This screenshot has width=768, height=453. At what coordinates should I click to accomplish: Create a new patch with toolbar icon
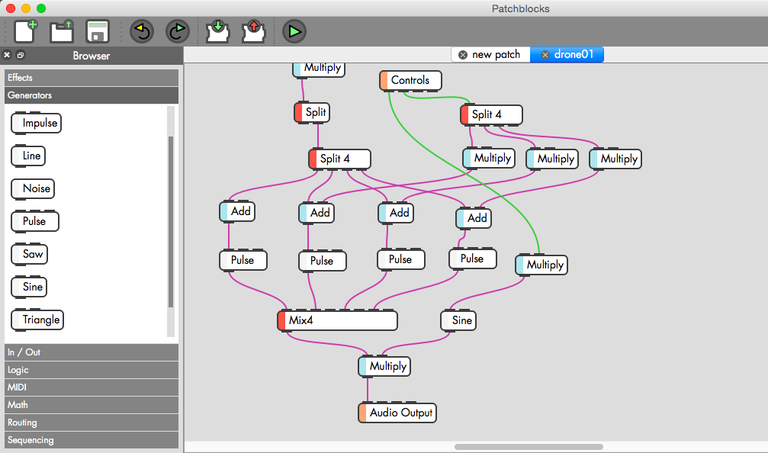pos(25,31)
